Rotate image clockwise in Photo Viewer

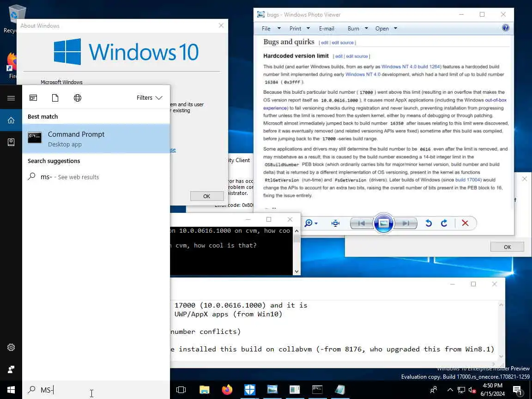coord(444,223)
